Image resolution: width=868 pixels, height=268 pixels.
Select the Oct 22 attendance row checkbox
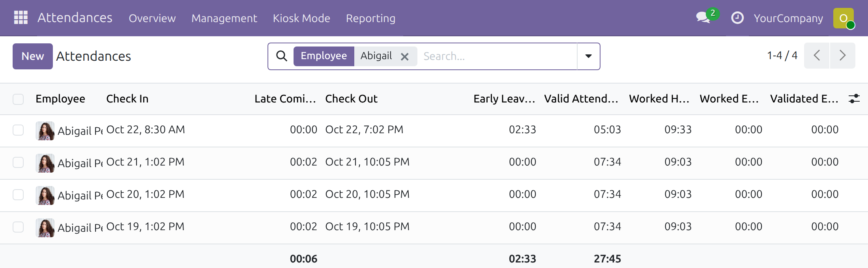click(18, 130)
